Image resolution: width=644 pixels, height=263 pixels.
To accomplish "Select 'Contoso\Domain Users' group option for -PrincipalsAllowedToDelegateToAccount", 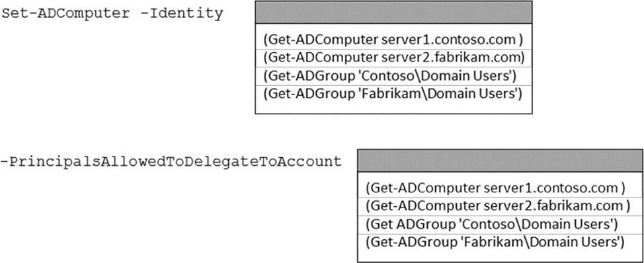I will click(x=501, y=225).
